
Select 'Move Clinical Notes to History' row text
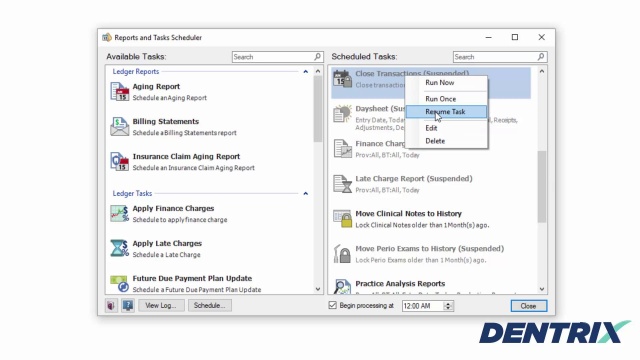click(408, 213)
